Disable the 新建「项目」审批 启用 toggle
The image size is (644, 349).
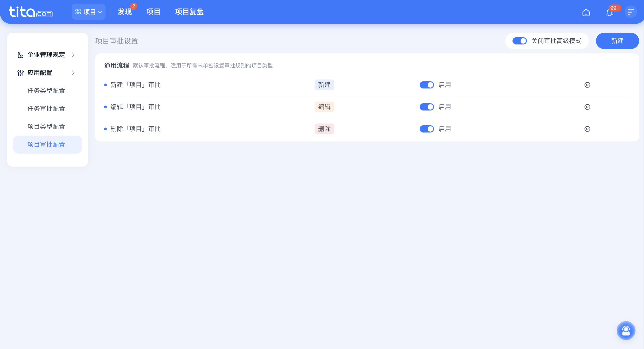[427, 85]
